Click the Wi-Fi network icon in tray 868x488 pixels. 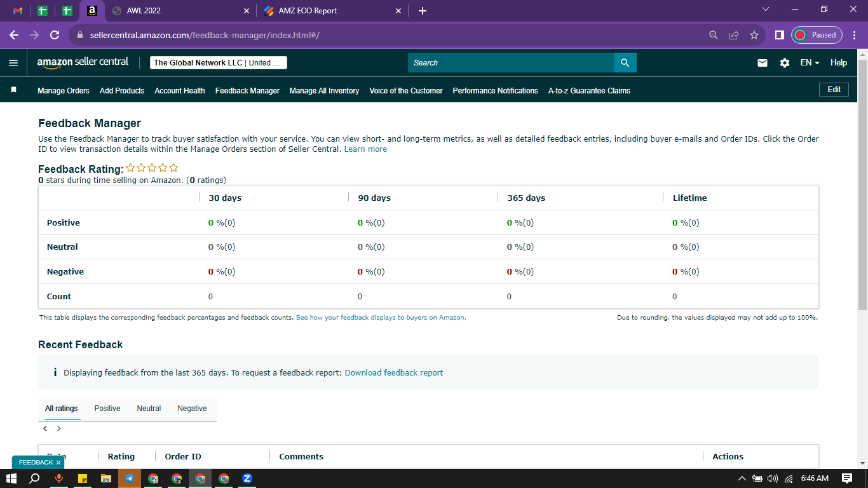tap(789, 478)
